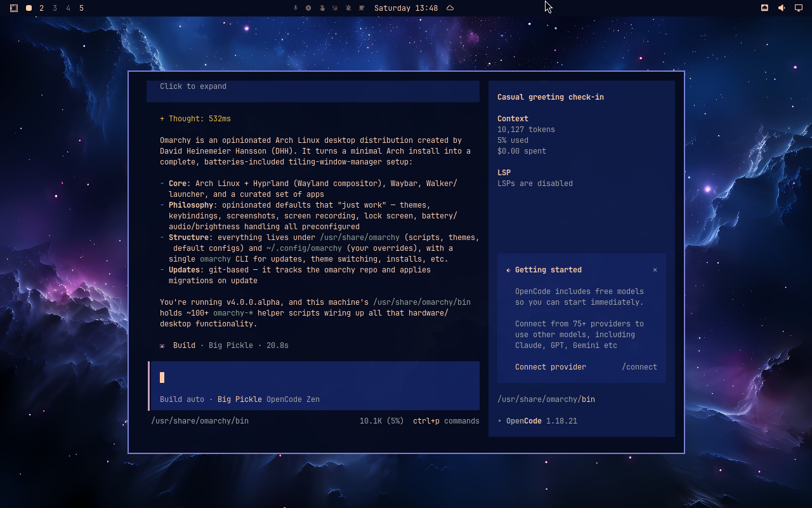This screenshot has height=508, width=812.
Task: Click the footer path '/usr/share/omarchy/bin'
Action: [200, 421]
